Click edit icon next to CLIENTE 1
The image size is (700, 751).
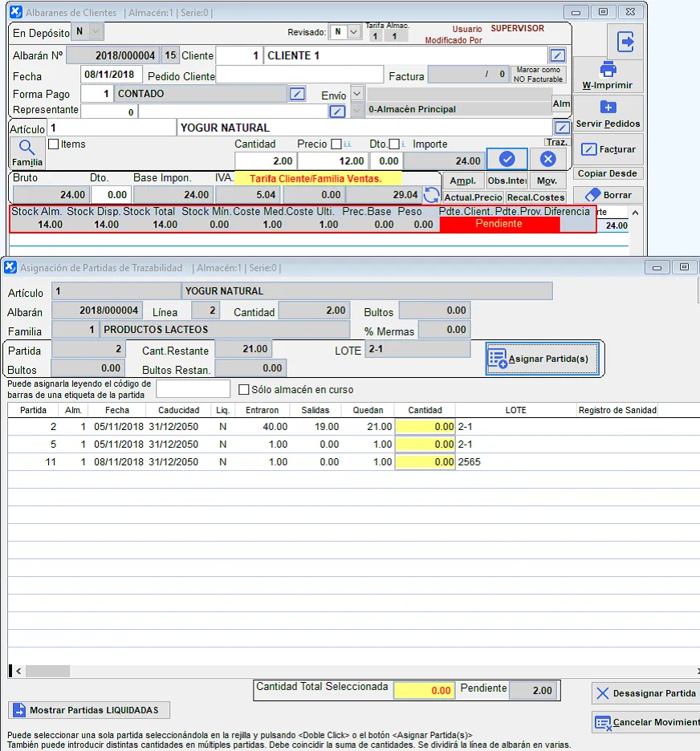558,55
